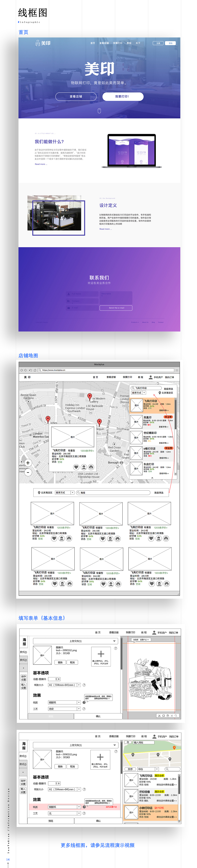Click 保存设置 in the illustration form sidebar
197x868 pixels.
pyautogui.click(x=24, y=678)
